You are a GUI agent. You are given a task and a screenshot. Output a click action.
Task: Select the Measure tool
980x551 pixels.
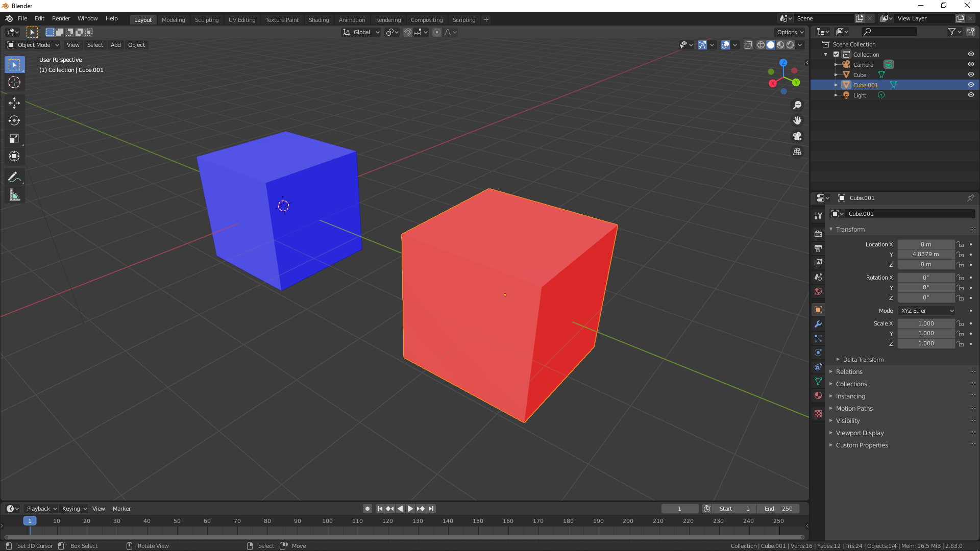tap(14, 195)
